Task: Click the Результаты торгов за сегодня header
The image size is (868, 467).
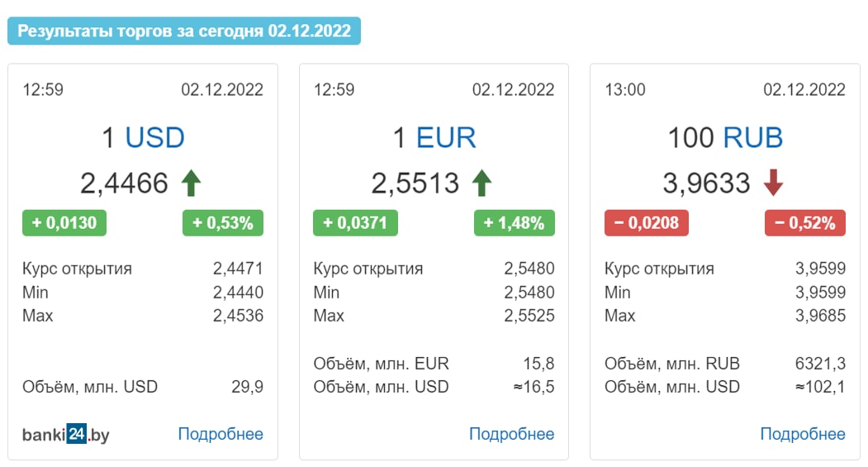Action: point(184,31)
